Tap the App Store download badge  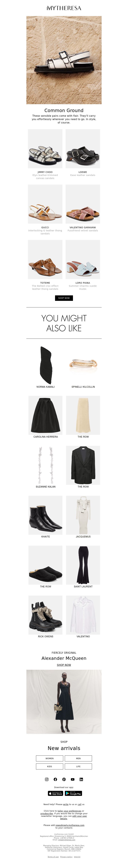[55, 793]
